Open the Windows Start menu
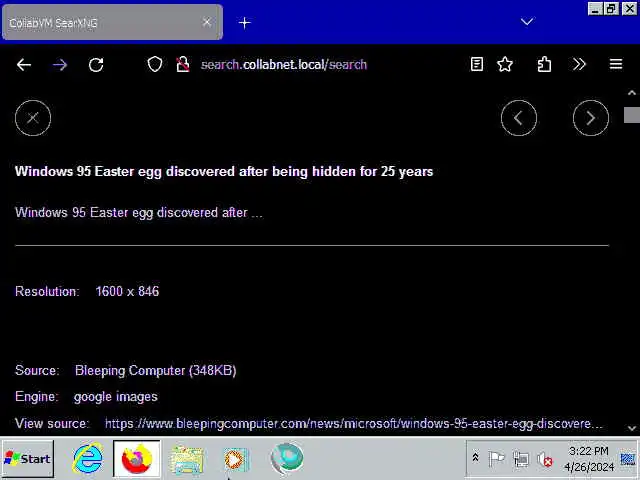The width and height of the screenshot is (640, 480). [28, 459]
